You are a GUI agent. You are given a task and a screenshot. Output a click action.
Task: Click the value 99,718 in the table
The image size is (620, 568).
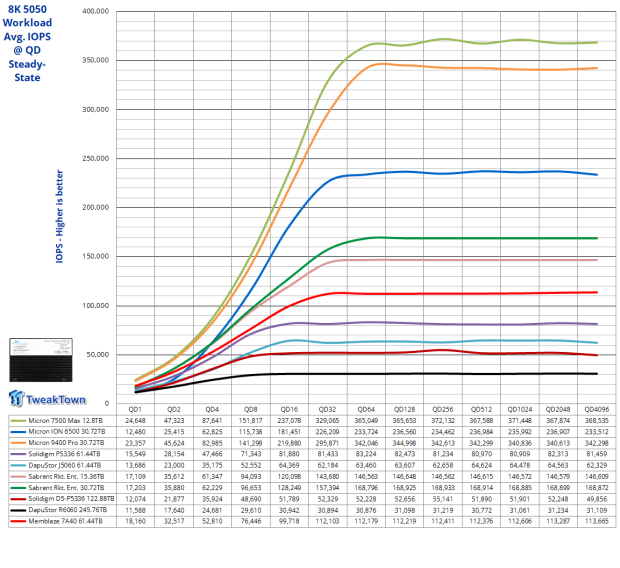coord(289,521)
